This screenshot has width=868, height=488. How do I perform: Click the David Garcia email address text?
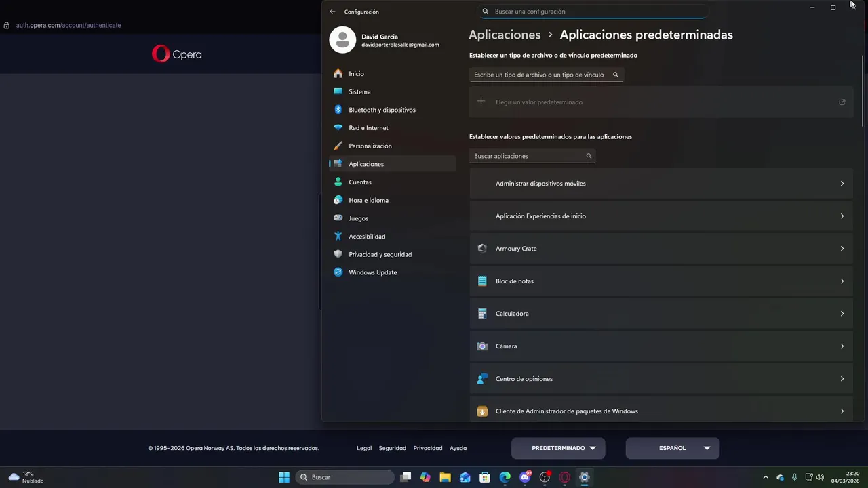[x=400, y=45]
